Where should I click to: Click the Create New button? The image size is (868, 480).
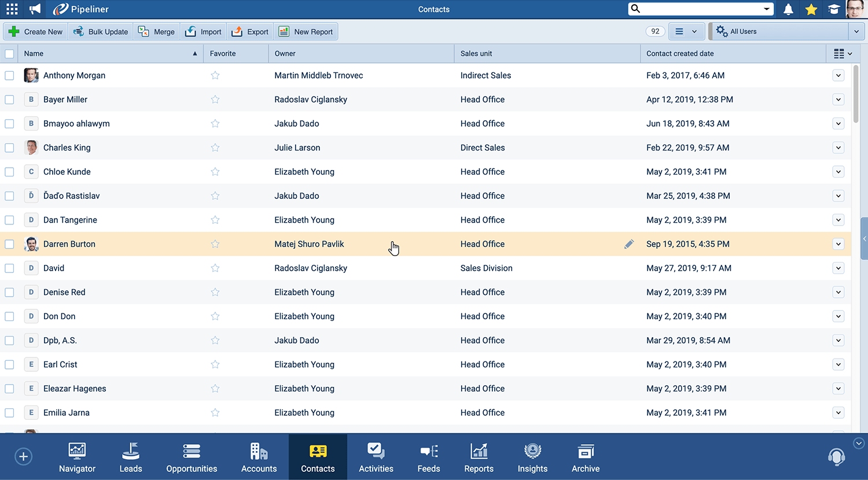point(36,32)
